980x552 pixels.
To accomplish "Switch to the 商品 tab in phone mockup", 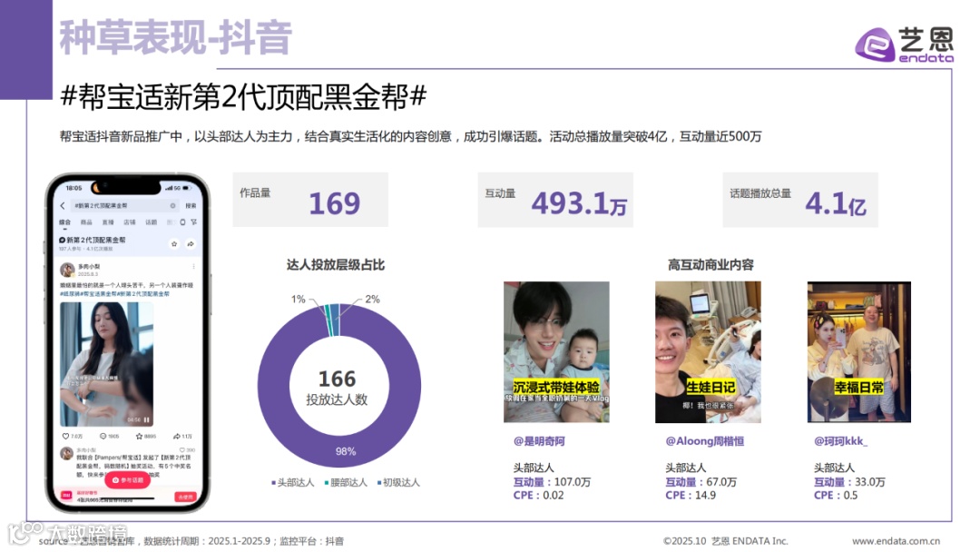I will click(x=87, y=222).
